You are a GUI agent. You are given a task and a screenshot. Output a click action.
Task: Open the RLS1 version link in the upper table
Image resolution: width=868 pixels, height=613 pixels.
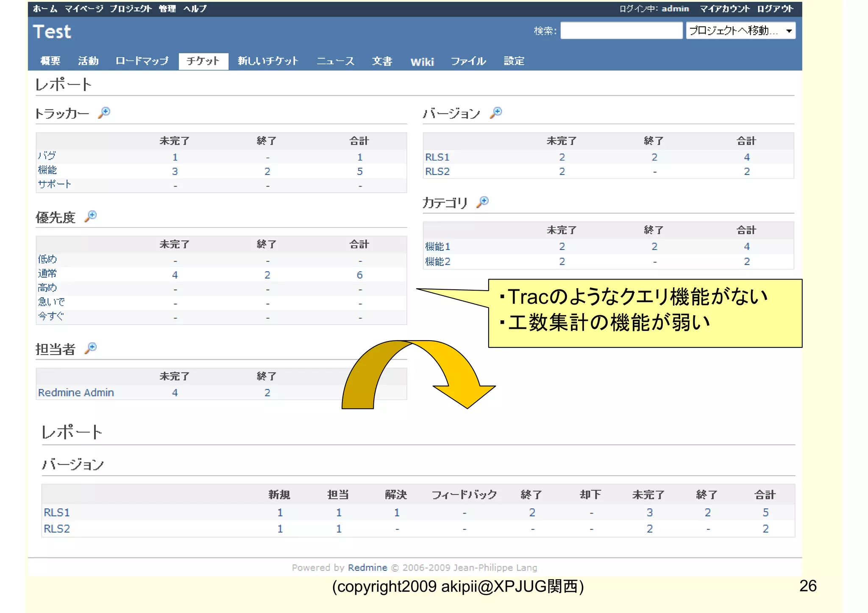point(437,157)
